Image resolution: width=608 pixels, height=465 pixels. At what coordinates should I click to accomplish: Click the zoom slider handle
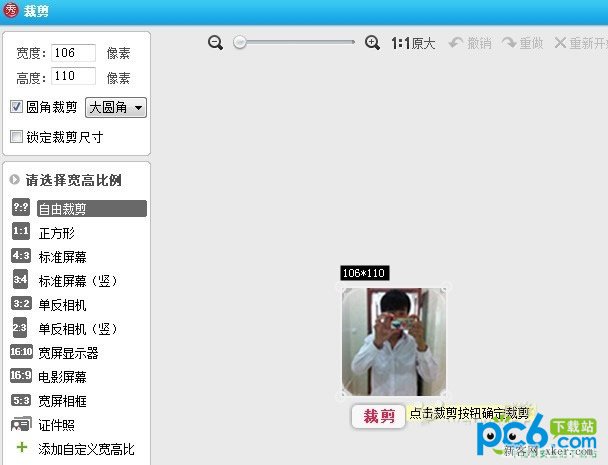point(240,42)
